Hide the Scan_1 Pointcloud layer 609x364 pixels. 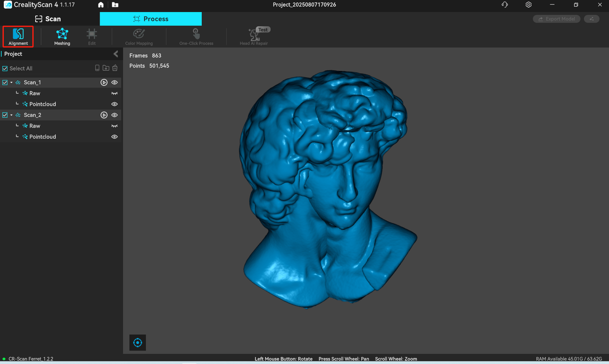(114, 104)
